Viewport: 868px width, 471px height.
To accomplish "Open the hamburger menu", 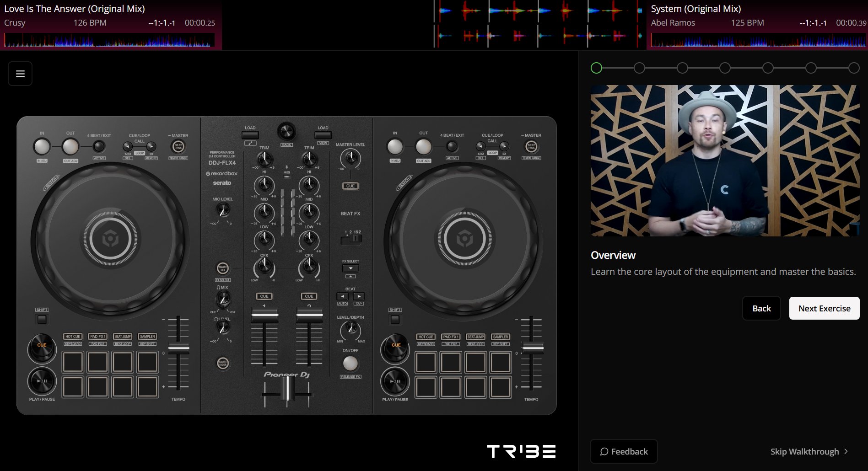I will [x=20, y=74].
